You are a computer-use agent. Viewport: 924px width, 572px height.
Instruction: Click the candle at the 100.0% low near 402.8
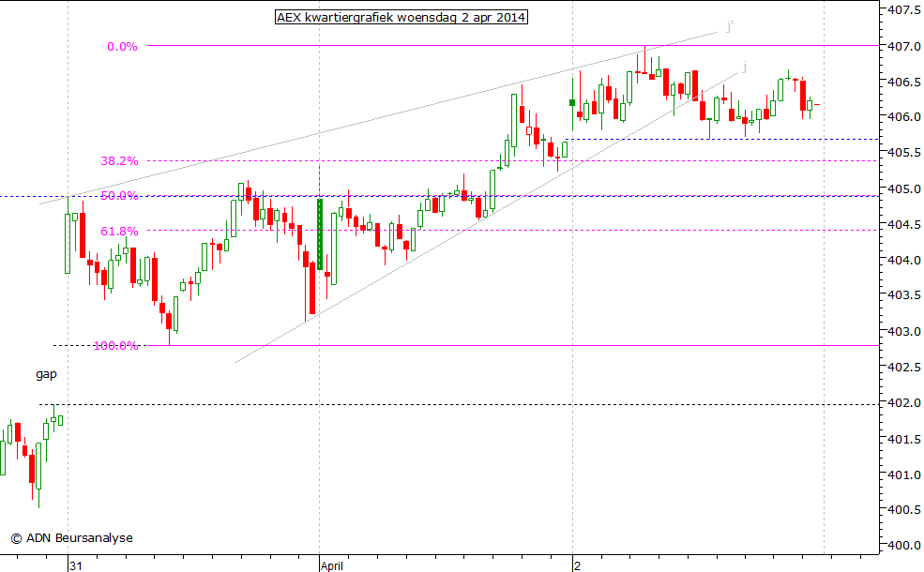point(169,322)
